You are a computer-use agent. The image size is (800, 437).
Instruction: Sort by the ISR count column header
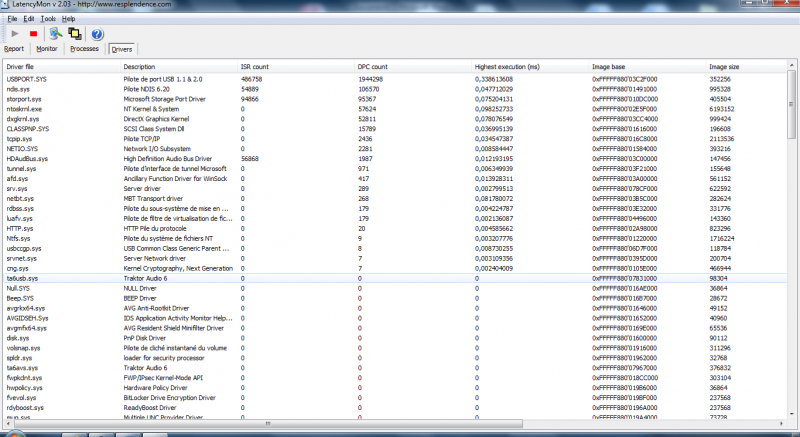pos(253,66)
